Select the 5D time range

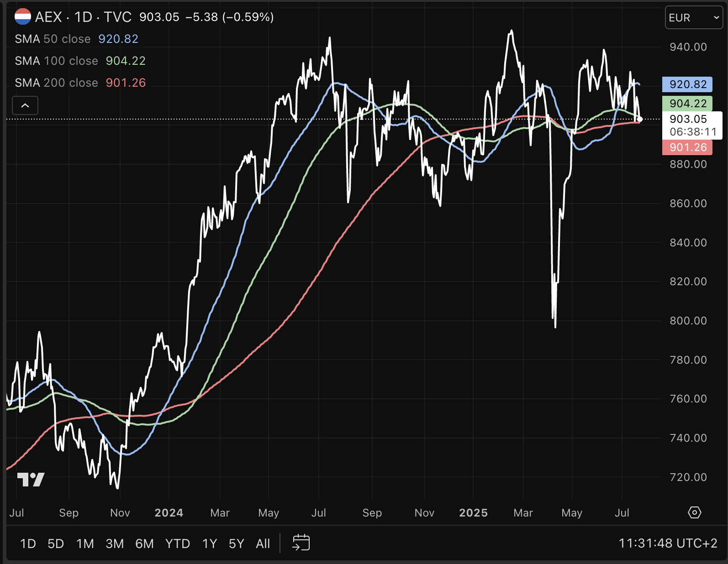click(x=56, y=543)
